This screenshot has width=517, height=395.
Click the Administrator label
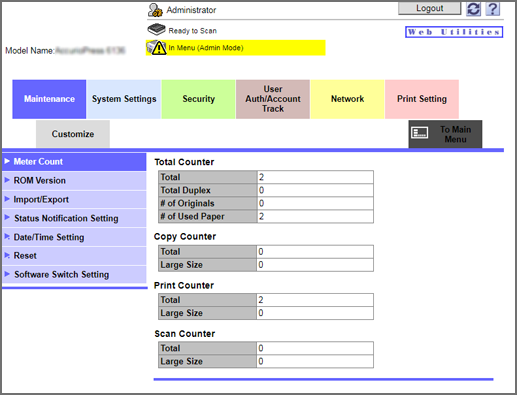[x=191, y=10]
